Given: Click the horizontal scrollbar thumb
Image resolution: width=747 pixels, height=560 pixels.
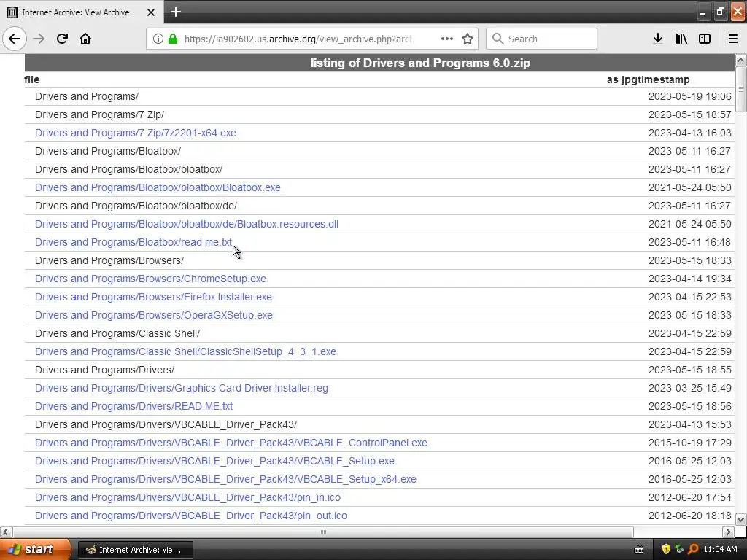Looking at the screenshot, I should tap(323, 532).
